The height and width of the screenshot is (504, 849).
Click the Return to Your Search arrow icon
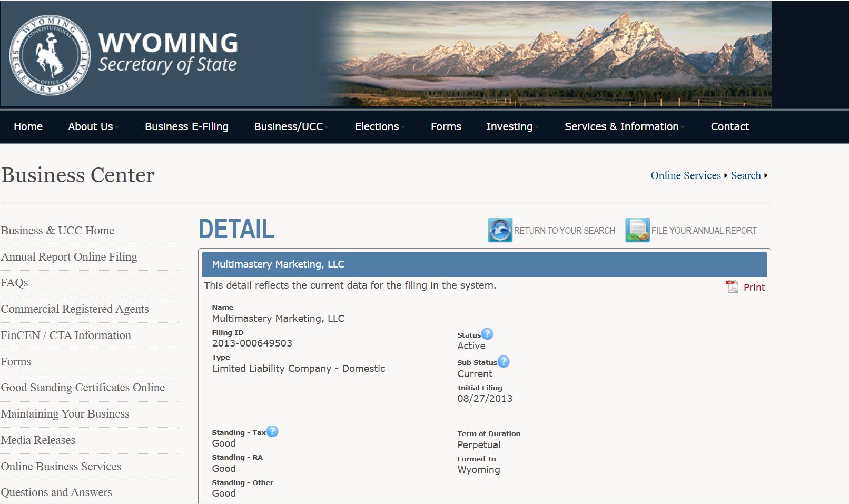pos(500,230)
